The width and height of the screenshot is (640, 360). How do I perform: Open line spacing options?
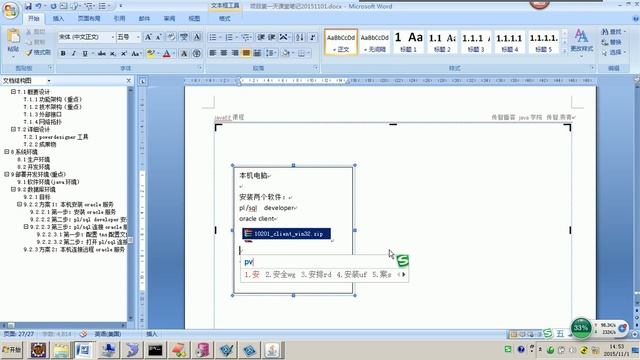click(x=271, y=53)
